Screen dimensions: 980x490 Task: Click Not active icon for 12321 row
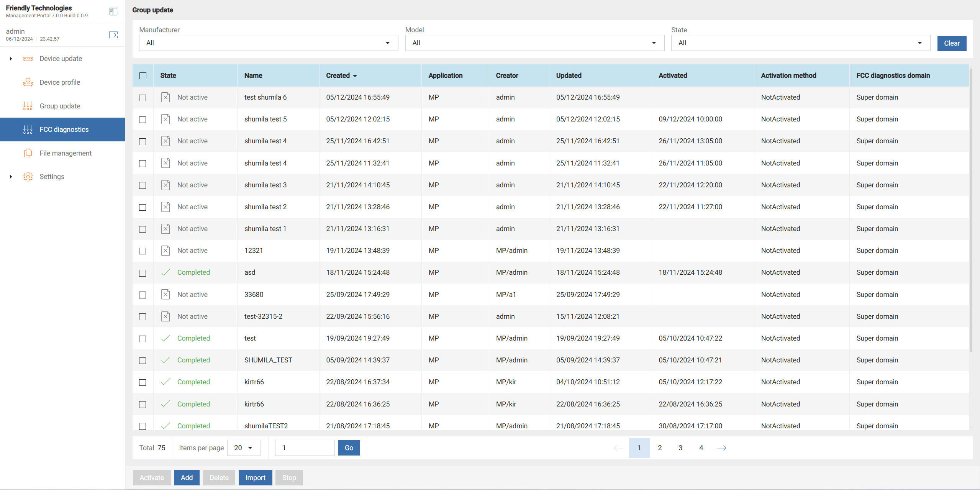tap(166, 251)
